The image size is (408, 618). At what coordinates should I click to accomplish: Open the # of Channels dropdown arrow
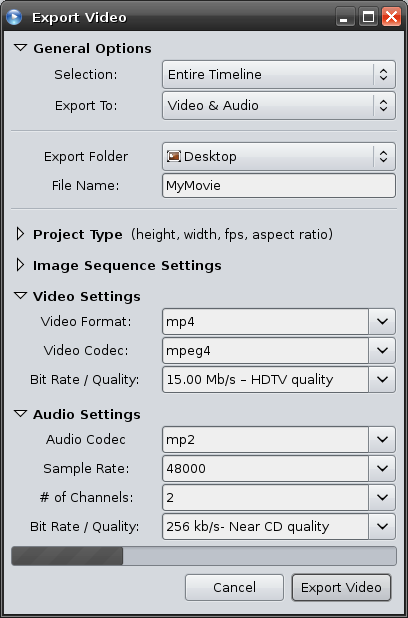382,497
